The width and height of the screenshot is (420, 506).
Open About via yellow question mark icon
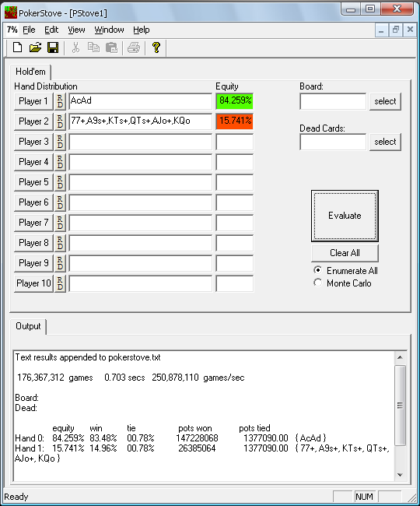[156, 47]
